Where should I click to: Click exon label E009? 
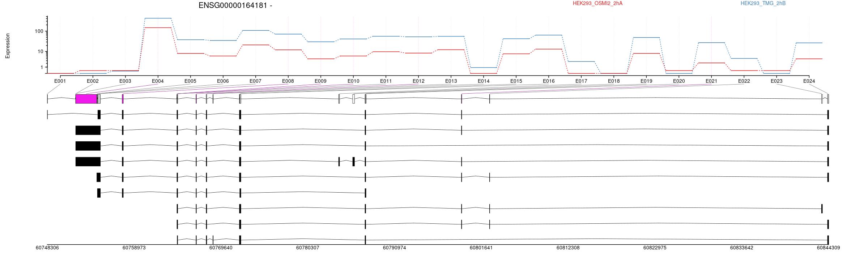320,81
